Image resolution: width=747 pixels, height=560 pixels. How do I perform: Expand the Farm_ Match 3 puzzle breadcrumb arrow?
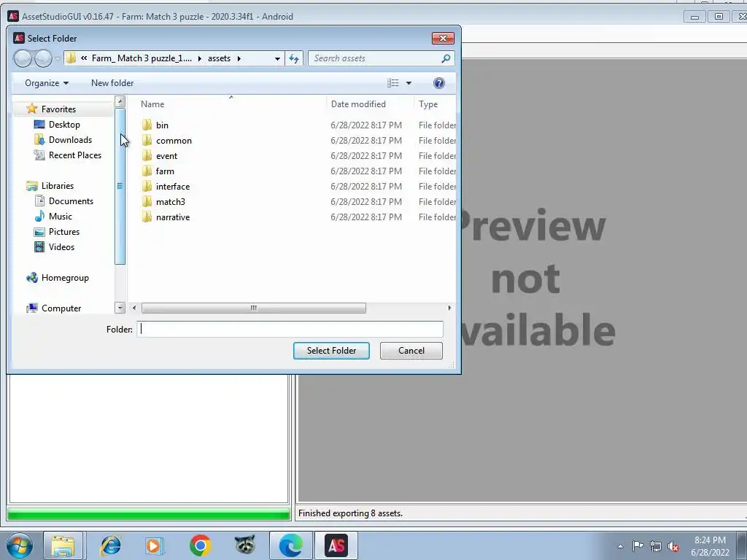point(199,58)
